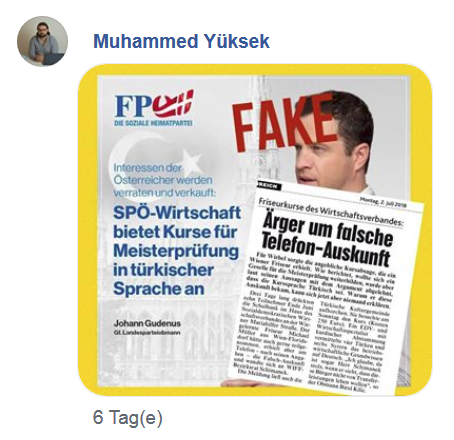The height and width of the screenshot is (440, 454).
Task: Click the yellow border of the image
Action: click(87, 230)
